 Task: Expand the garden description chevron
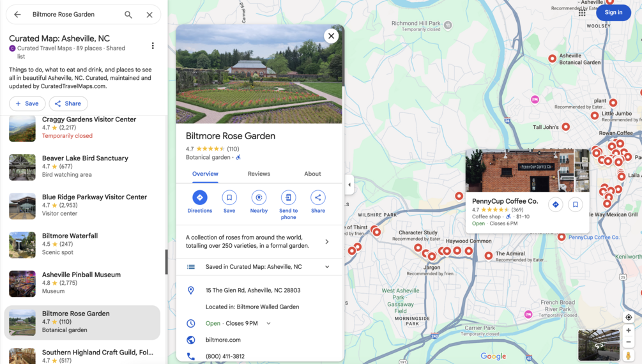pos(326,241)
